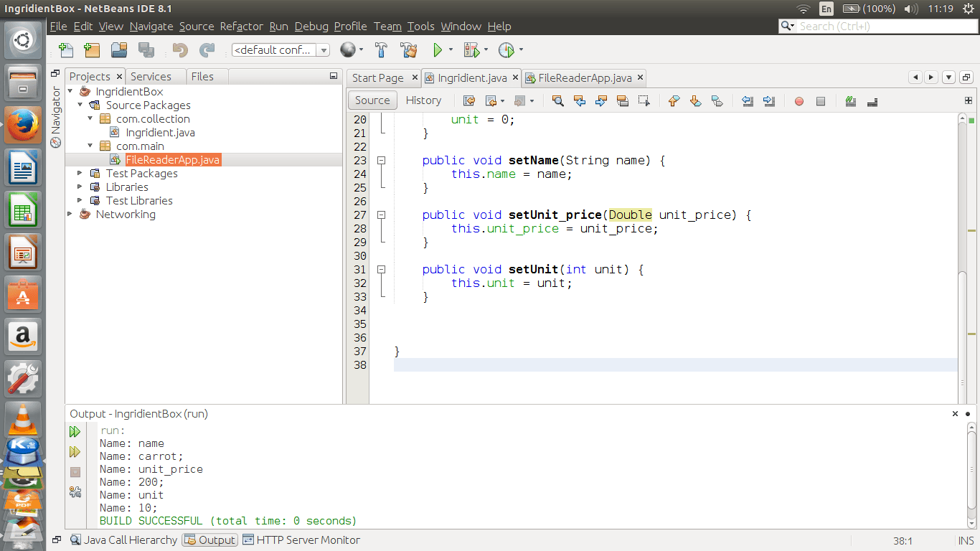The image size is (980, 551).
Task: Open the Output settings wrench icon
Action: [x=75, y=491]
